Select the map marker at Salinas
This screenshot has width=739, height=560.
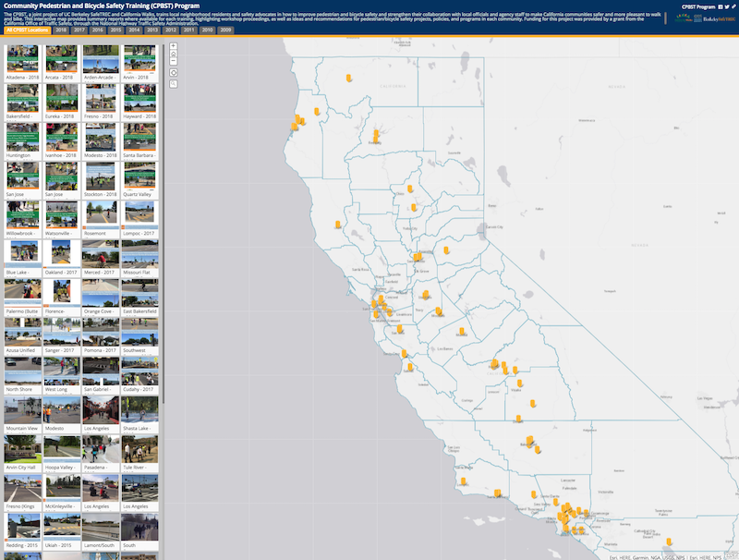click(x=410, y=367)
